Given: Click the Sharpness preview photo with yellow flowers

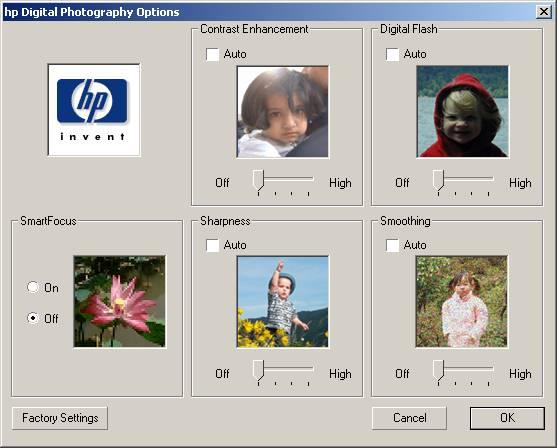Looking at the screenshot, I should [283, 302].
